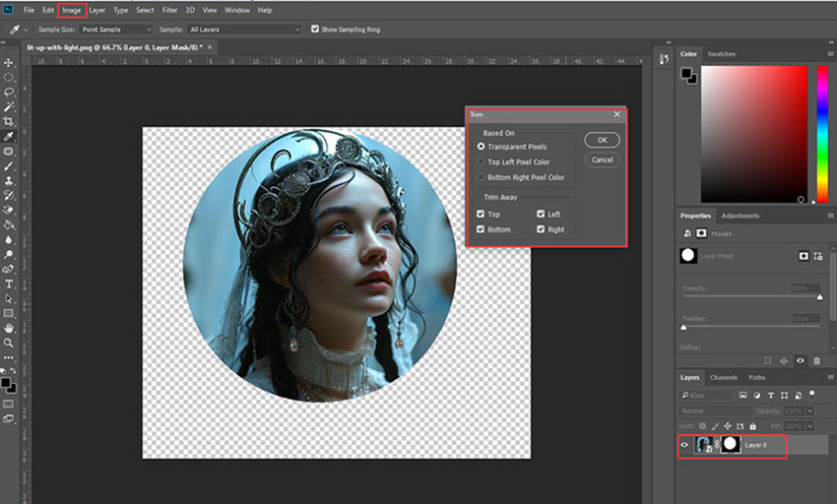Open the File menu
Viewport: 837px width, 504px height.
(x=29, y=10)
